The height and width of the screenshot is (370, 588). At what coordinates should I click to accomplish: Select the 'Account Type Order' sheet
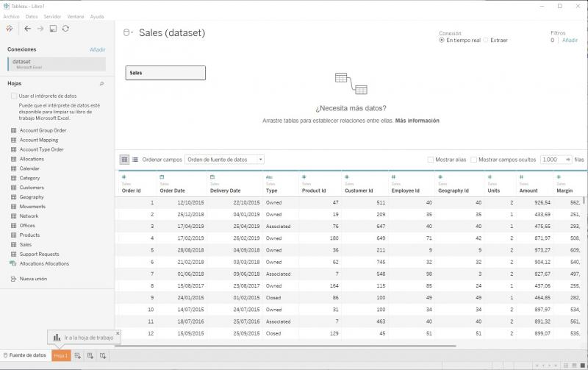click(41, 149)
